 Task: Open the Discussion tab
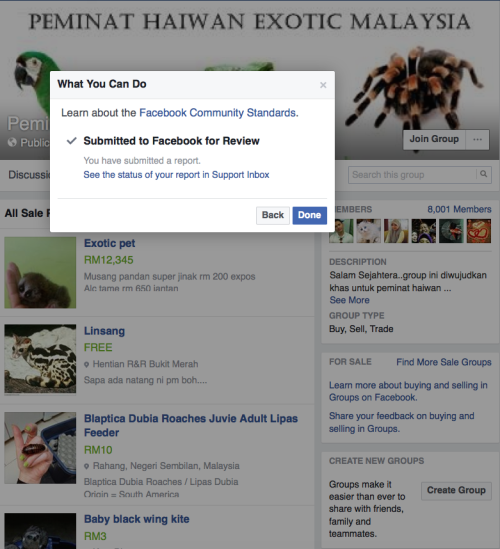click(x=29, y=174)
